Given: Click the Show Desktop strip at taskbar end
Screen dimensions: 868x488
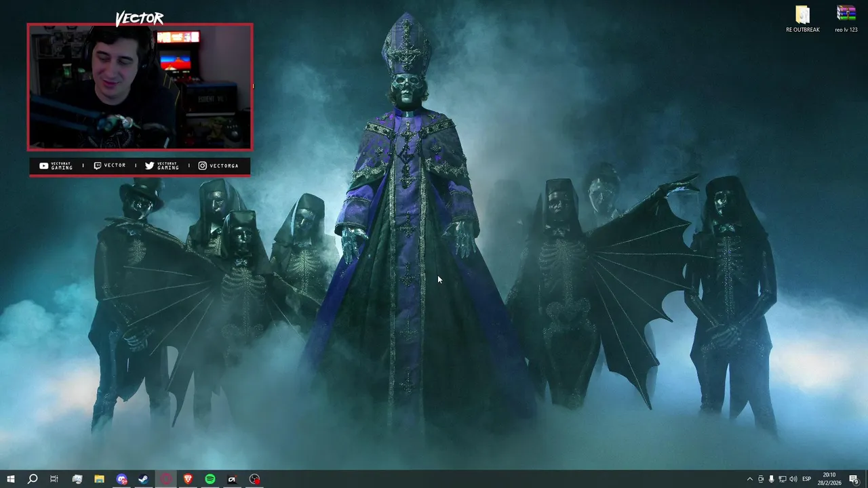Looking at the screenshot, I should pos(866,479).
